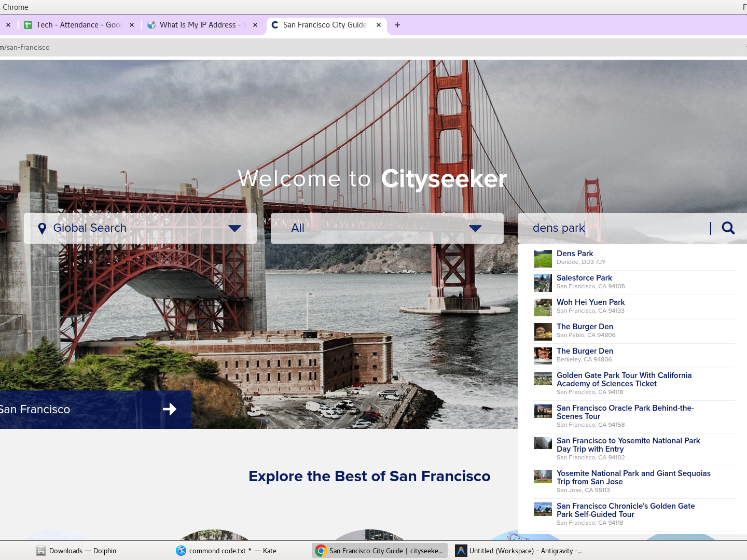Screen dimensions: 747x560
Task: Click the white arrow on San Francisco banner
Action: click(x=170, y=409)
